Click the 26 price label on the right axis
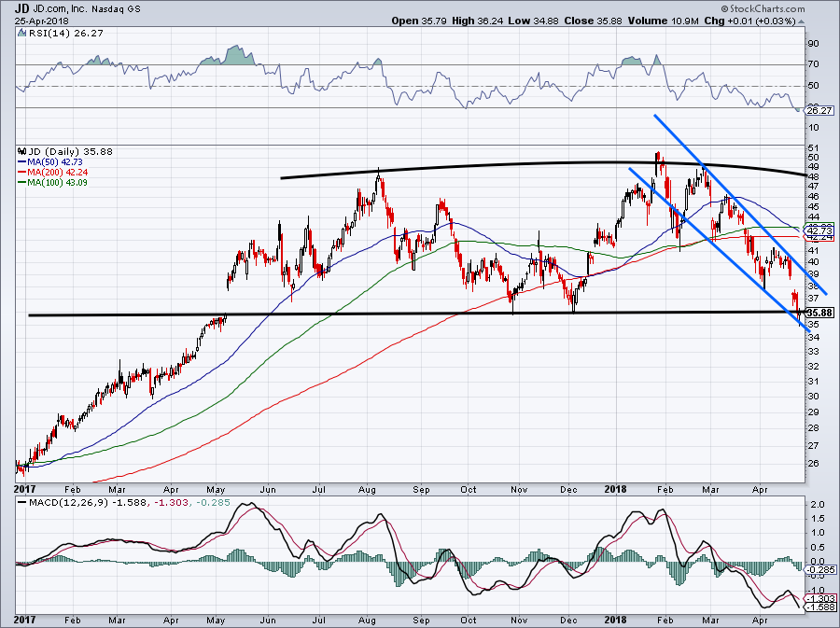The height and width of the screenshot is (628, 840). pos(813,463)
